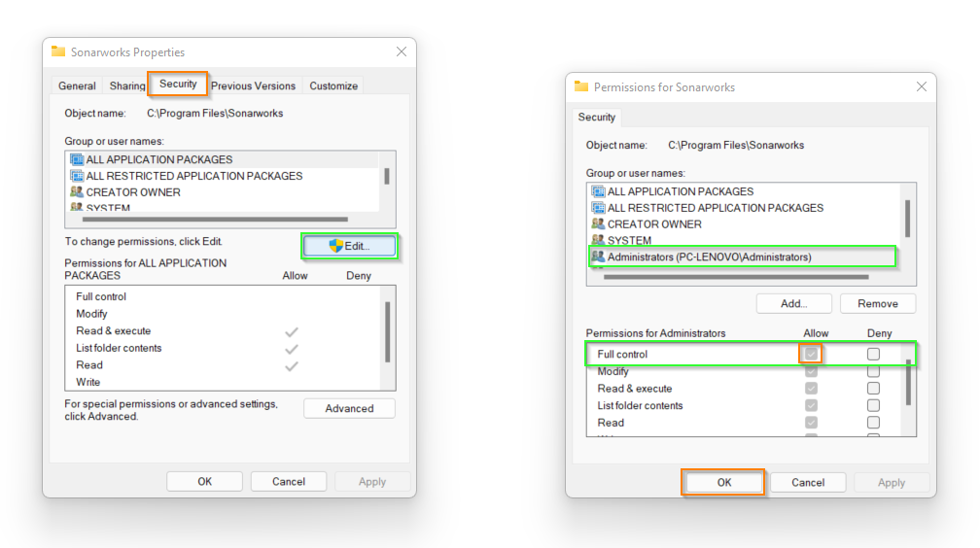Viewport: 980px width, 548px height.
Task: Click OK in Sonarworks Properties window
Action: [204, 481]
